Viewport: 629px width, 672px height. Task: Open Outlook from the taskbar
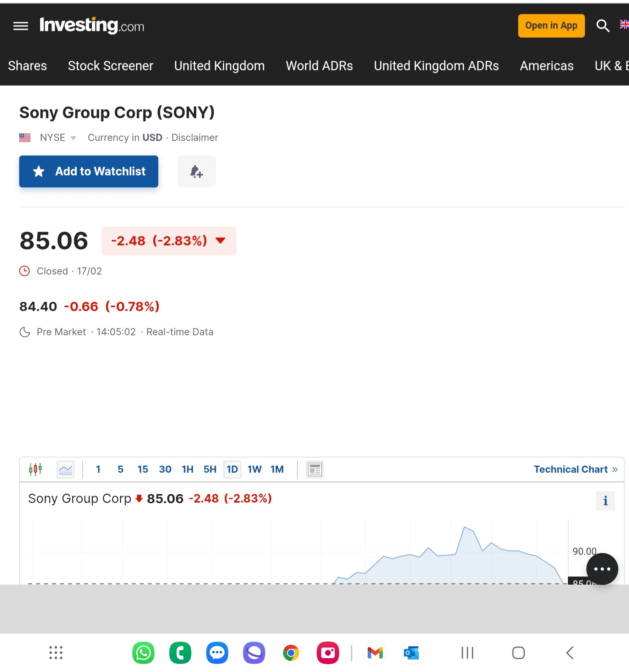(412, 652)
